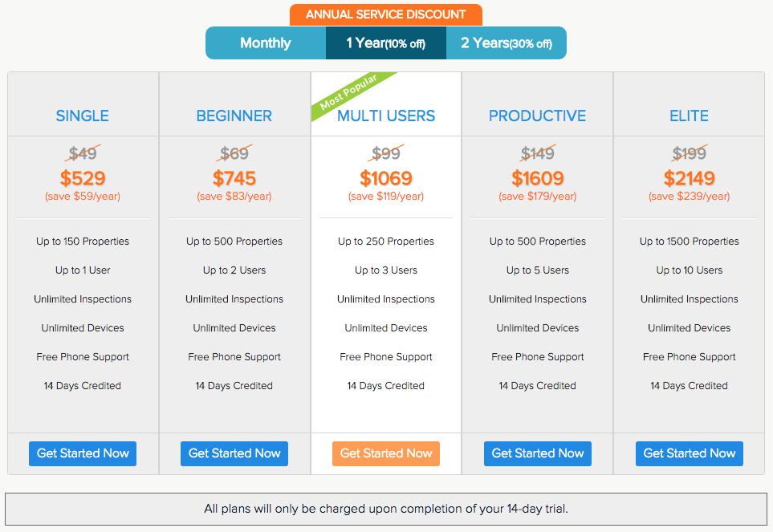Click the $1069 Multi Users price
The width and height of the screenshot is (773, 532).
click(x=386, y=178)
